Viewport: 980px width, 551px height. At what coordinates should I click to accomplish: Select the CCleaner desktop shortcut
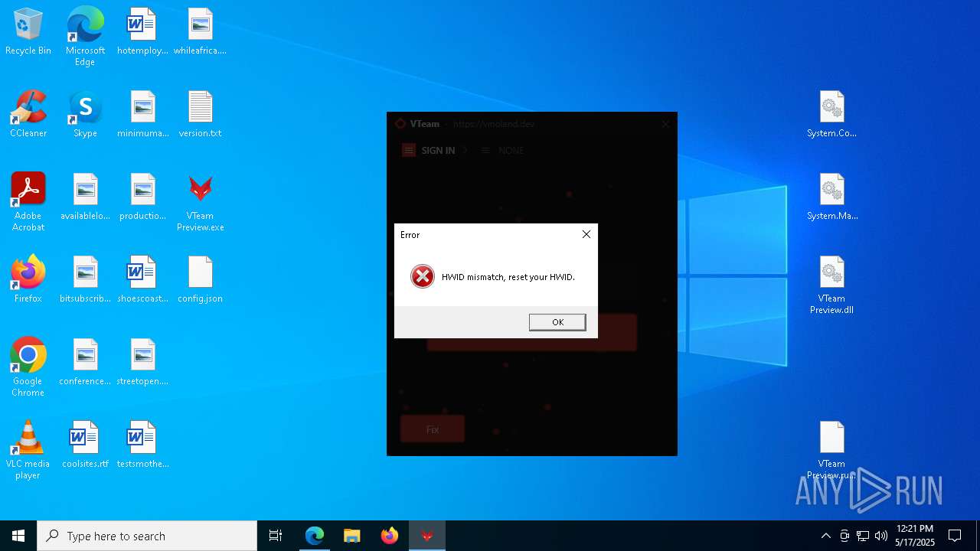click(28, 114)
